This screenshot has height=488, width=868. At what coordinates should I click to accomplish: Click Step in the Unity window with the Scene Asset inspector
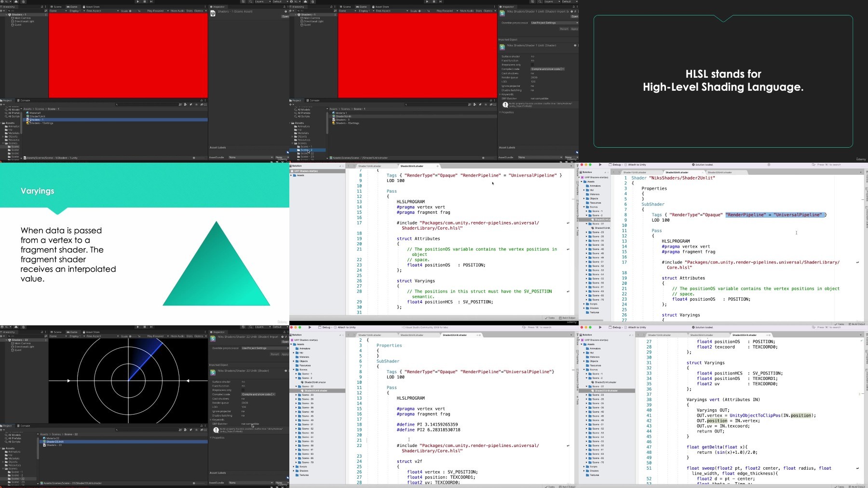(151, 1)
